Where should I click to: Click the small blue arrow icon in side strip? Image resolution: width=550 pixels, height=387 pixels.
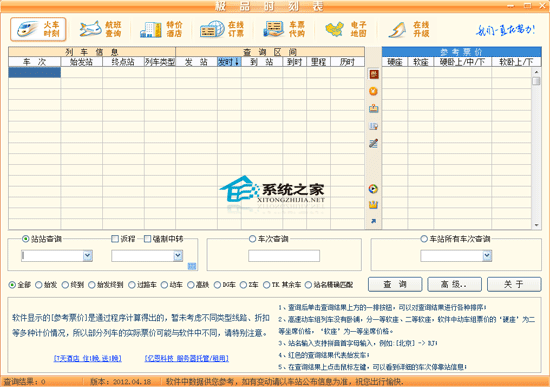click(374, 221)
